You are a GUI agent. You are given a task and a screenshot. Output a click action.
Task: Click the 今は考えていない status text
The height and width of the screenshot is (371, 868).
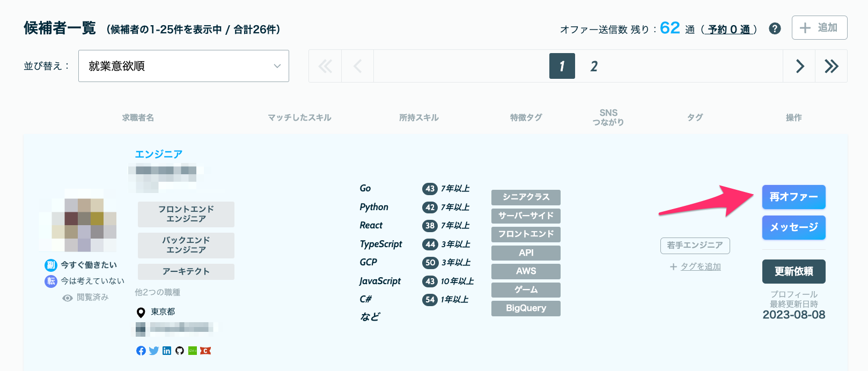[x=92, y=281]
